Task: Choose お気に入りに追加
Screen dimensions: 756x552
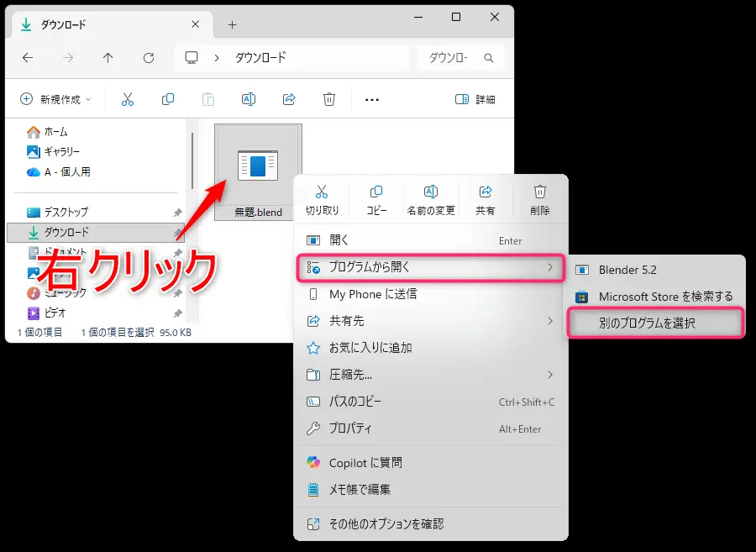Action: (x=431, y=348)
